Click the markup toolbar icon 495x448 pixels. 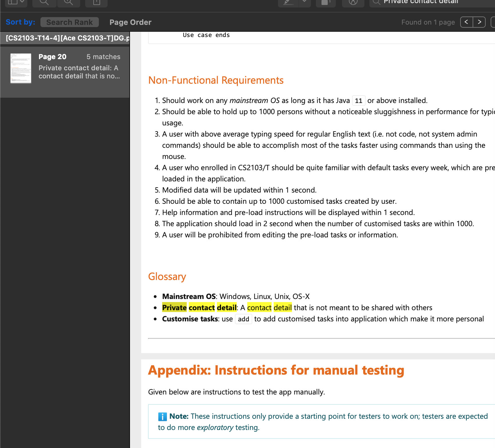(353, 2)
